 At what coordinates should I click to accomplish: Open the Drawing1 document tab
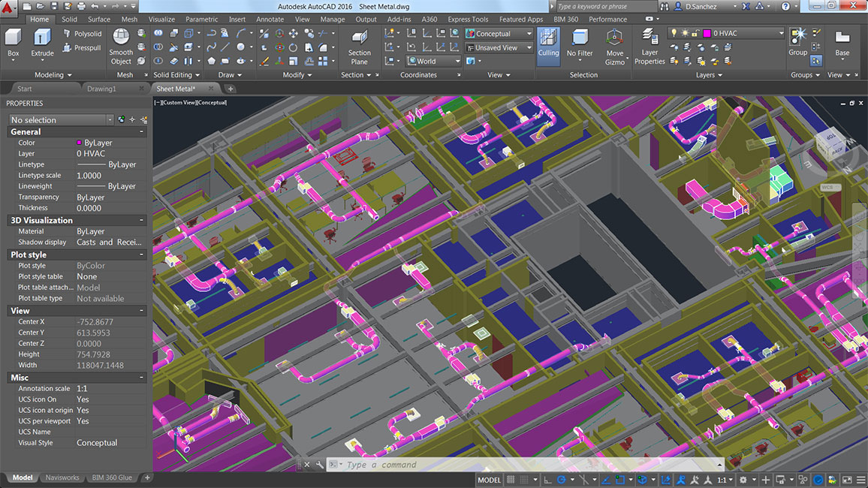point(102,89)
